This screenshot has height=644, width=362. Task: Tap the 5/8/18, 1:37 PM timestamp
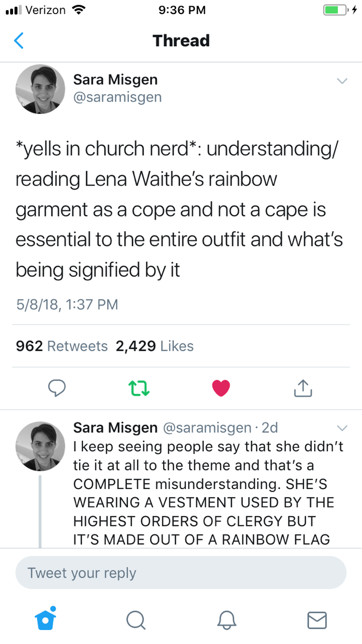(67, 304)
